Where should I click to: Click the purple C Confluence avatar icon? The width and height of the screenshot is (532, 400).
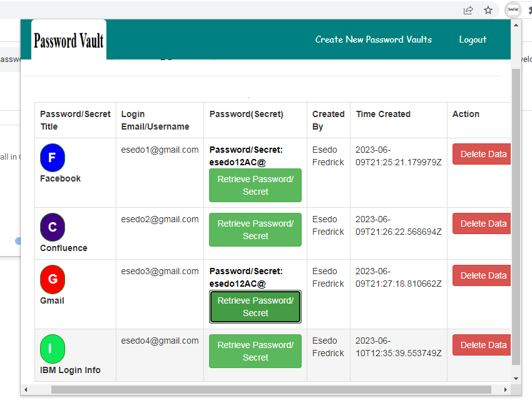click(x=53, y=227)
